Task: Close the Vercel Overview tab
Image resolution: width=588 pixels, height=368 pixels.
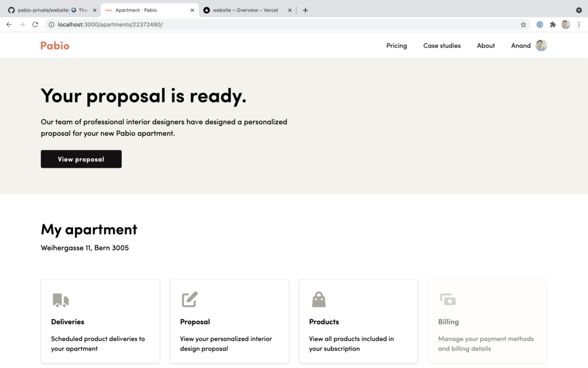Action: (x=289, y=10)
